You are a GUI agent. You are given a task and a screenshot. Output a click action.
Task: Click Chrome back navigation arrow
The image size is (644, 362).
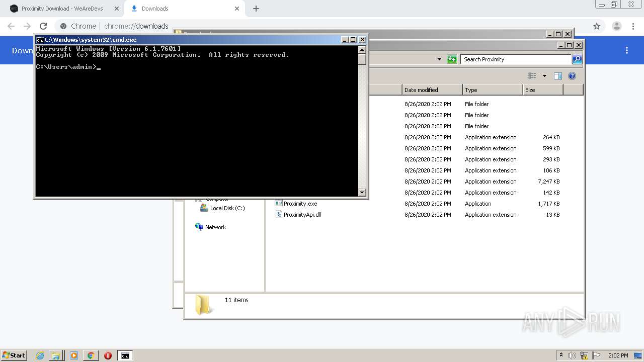[11, 26]
